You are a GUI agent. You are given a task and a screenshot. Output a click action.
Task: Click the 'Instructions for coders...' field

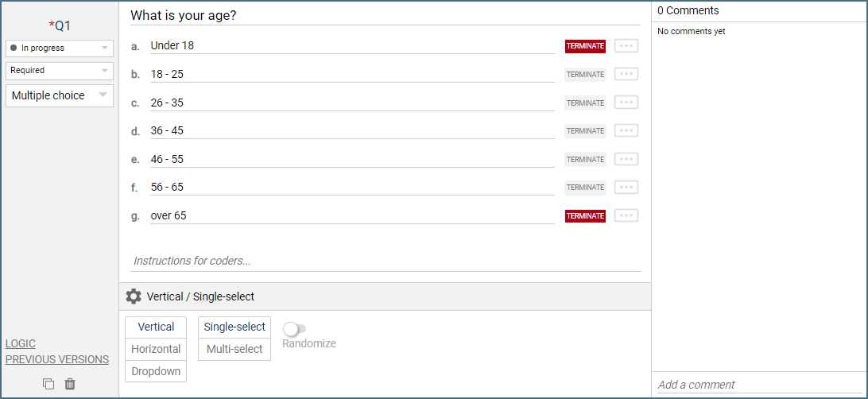coord(386,261)
